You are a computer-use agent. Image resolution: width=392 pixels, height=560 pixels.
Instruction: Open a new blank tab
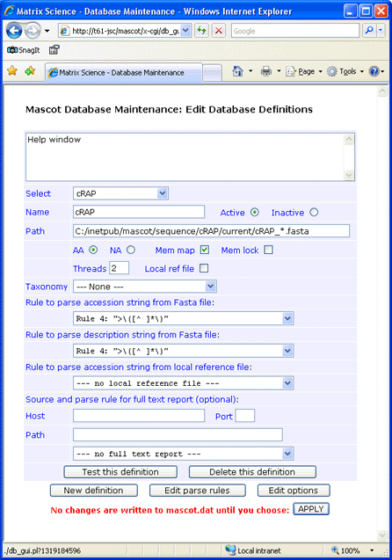[x=212, y=72]
